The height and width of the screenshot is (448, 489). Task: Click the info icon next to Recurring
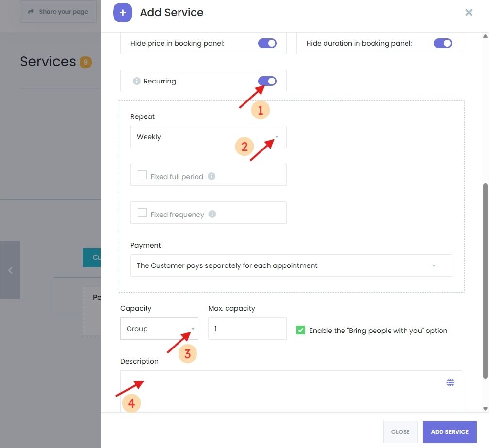tap(137, 81)
